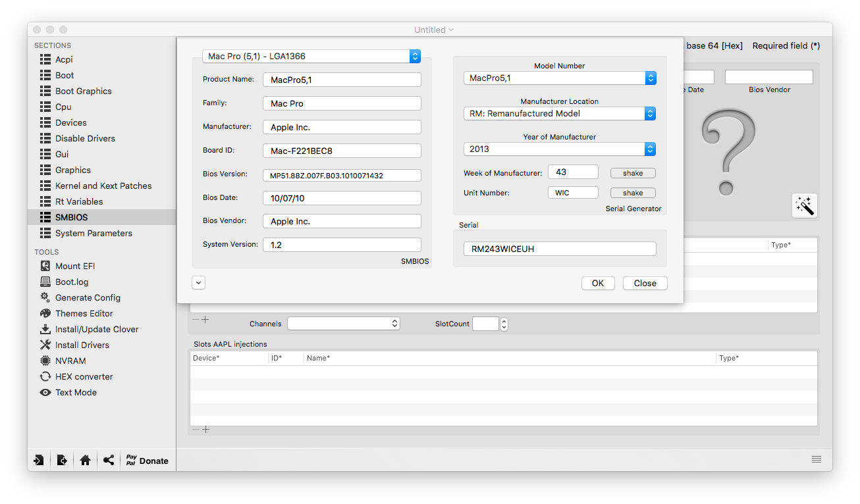Viewport: 860px width, 504px height.
Task: Open the HEX converter tool
Action: [x=84, y=376]
